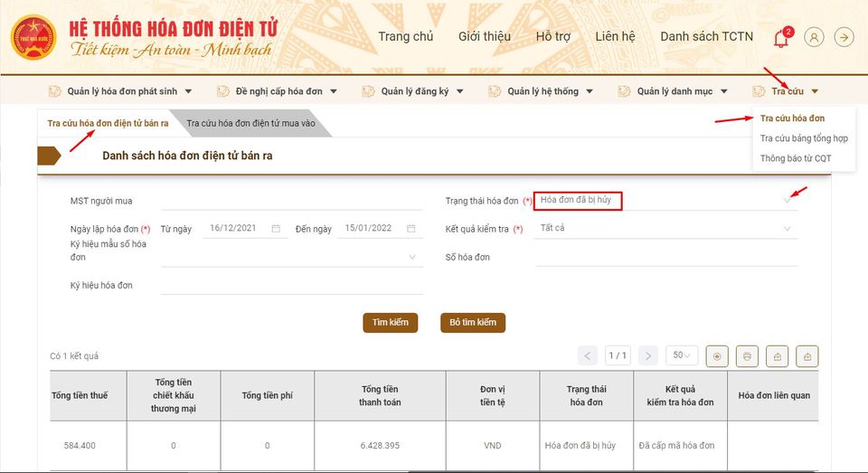Click the view detail eye icon button

click(x=717, y=356)
